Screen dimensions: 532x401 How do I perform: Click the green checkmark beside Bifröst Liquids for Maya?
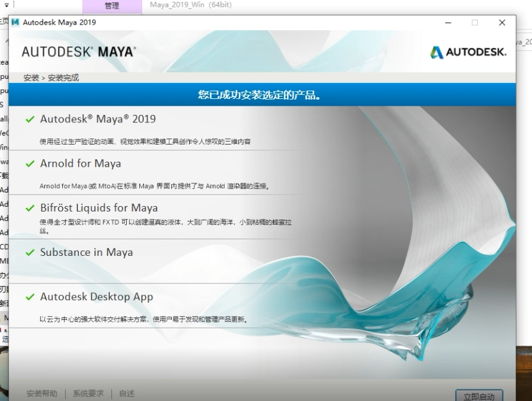point(30,208)
